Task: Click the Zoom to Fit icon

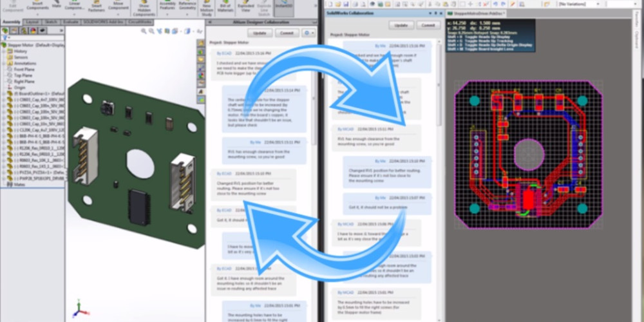Action: pos(144,31)
